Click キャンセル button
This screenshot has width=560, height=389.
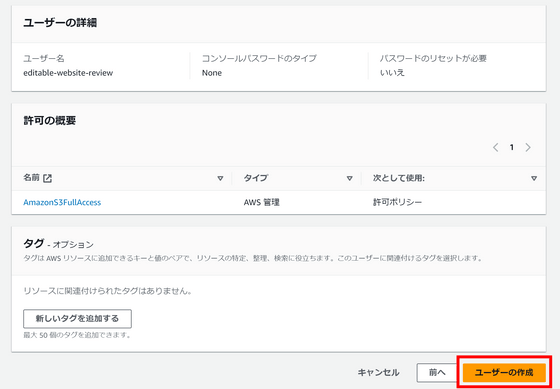pyautogui.click(x=379, y=373)
